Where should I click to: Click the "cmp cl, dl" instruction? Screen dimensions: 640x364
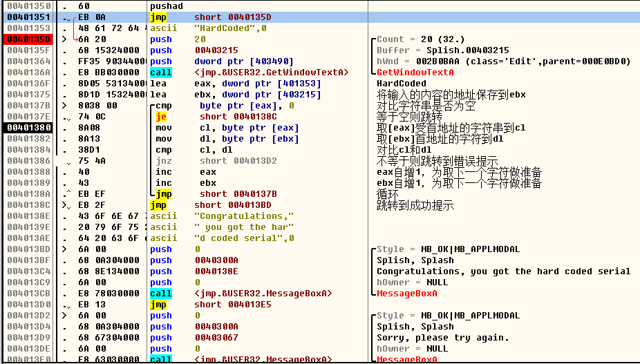point(194,150)
